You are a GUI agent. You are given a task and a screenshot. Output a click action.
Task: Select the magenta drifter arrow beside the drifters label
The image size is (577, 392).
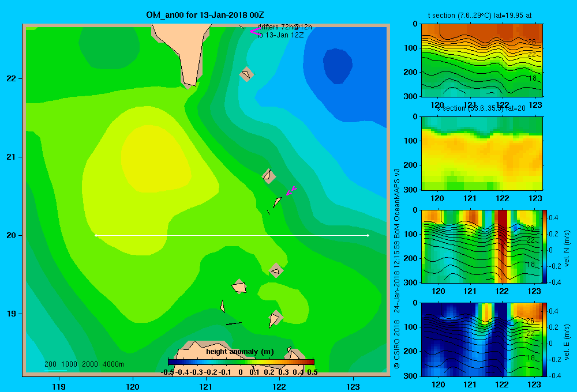(x=254, y=31)
